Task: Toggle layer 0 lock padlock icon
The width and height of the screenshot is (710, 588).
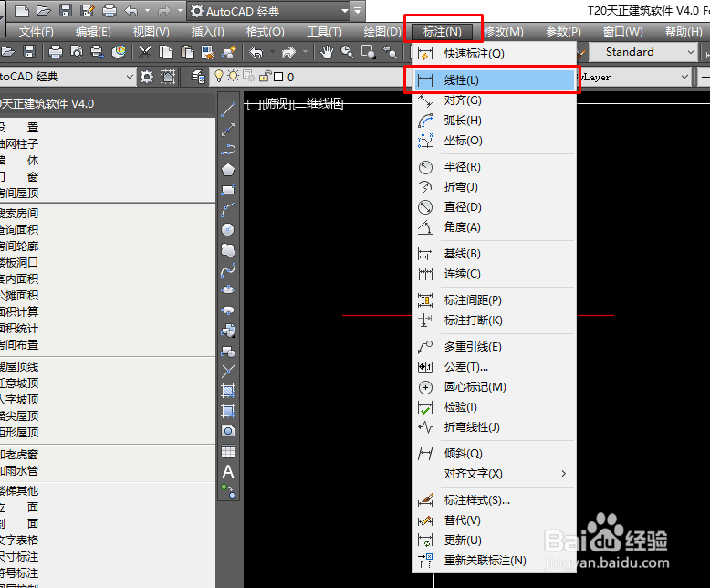Action: (x=264, y=76)
